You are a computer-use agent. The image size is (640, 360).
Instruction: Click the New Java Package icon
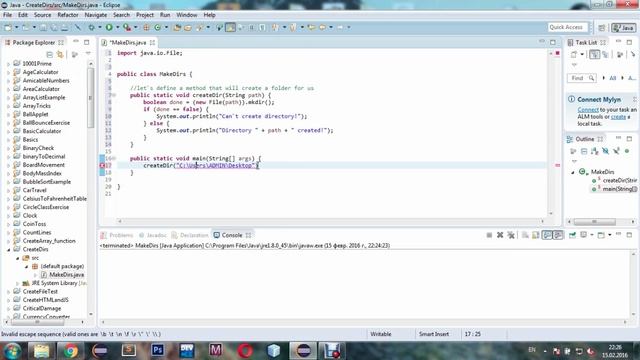pyautogui.click(x=146, y=27)
